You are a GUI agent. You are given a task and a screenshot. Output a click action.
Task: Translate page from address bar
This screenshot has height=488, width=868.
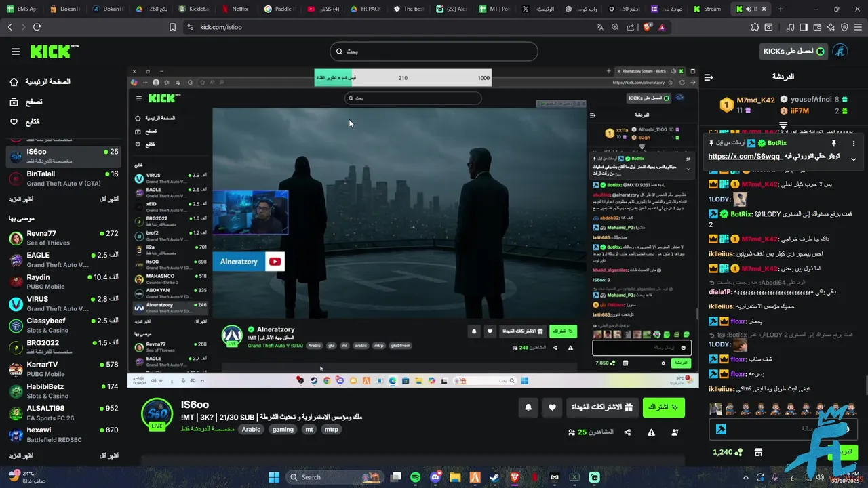[599, 27]
